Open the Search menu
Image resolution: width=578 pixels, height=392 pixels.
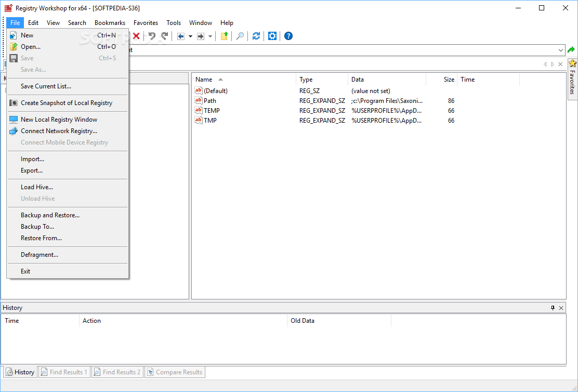coord(77,23)
